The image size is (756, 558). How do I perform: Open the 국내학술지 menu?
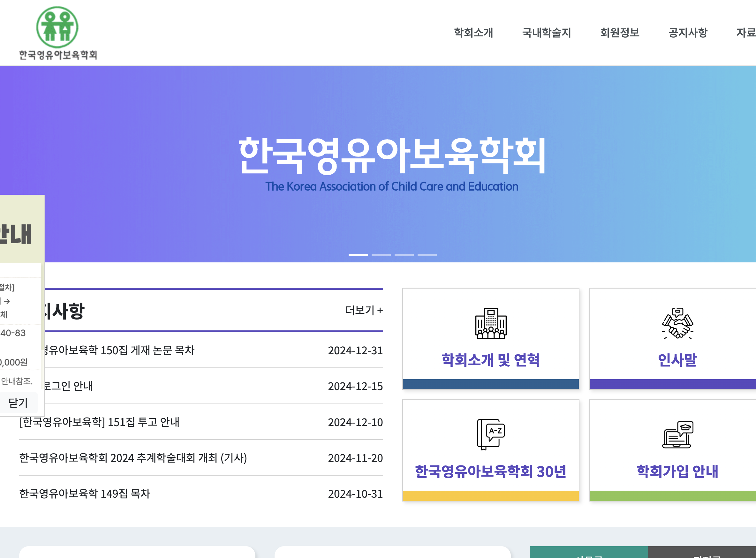point(546,33)
